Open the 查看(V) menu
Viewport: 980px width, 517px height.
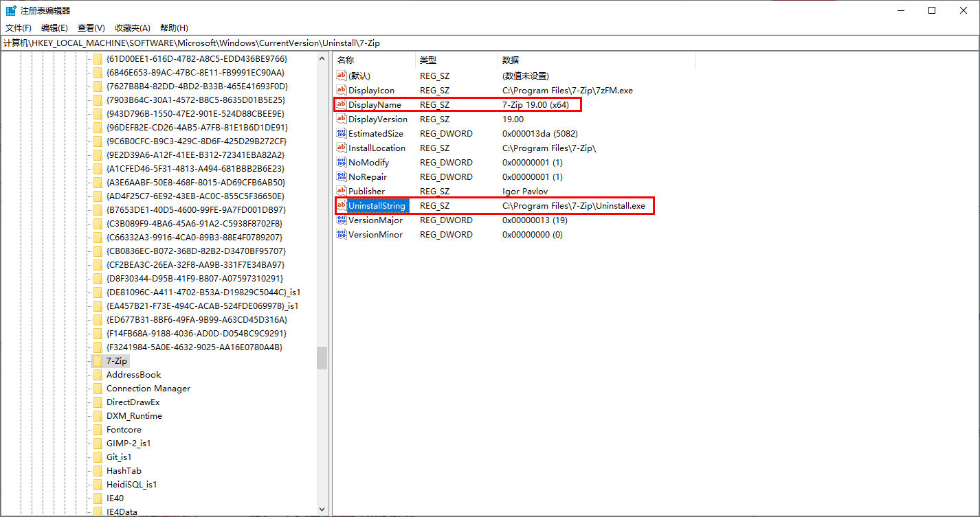click(x=91, y=27)
